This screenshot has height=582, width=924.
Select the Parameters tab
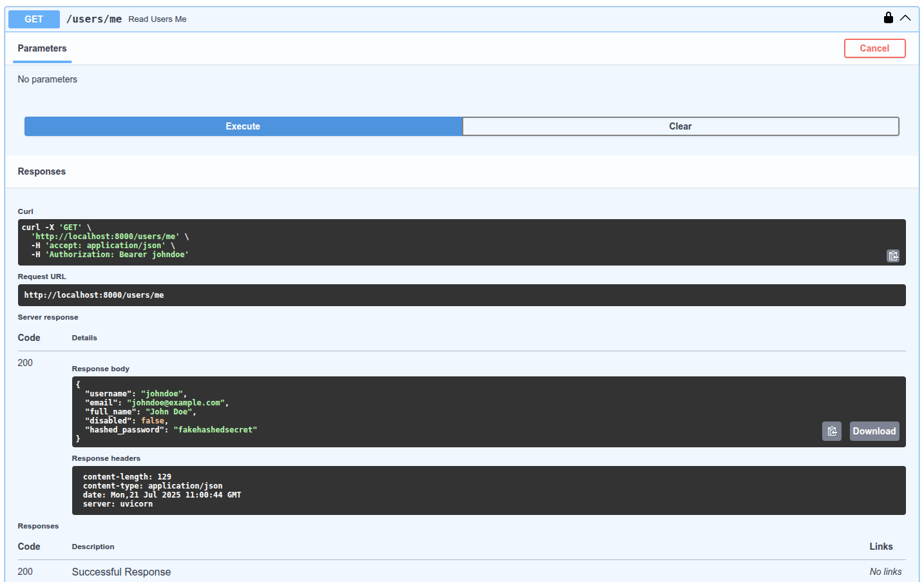point(42,48)
